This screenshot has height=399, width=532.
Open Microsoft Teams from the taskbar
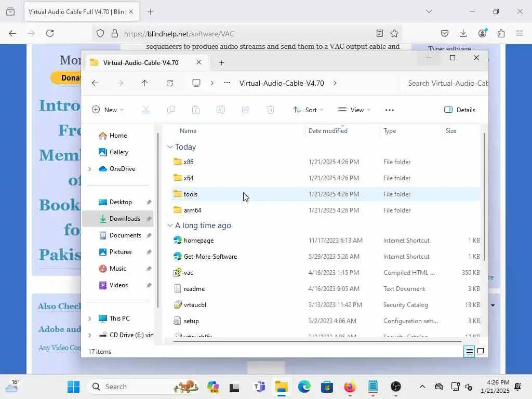coord(260,387)
